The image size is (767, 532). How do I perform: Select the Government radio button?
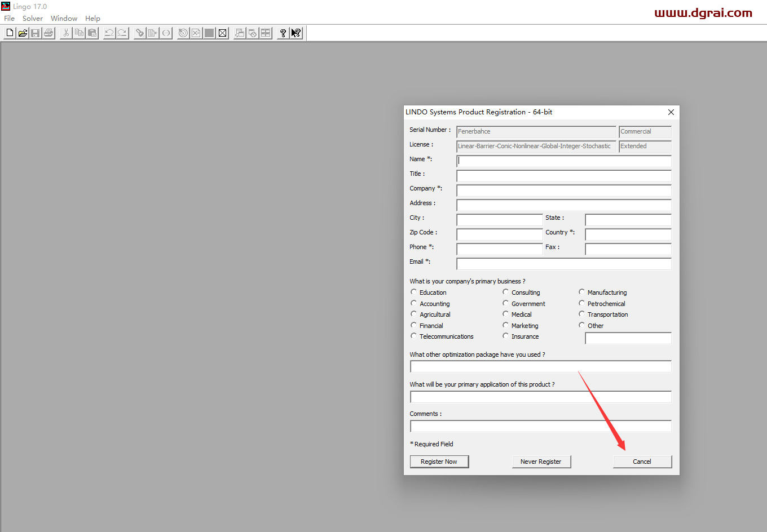pyautogui.click(x=506, y=303)
